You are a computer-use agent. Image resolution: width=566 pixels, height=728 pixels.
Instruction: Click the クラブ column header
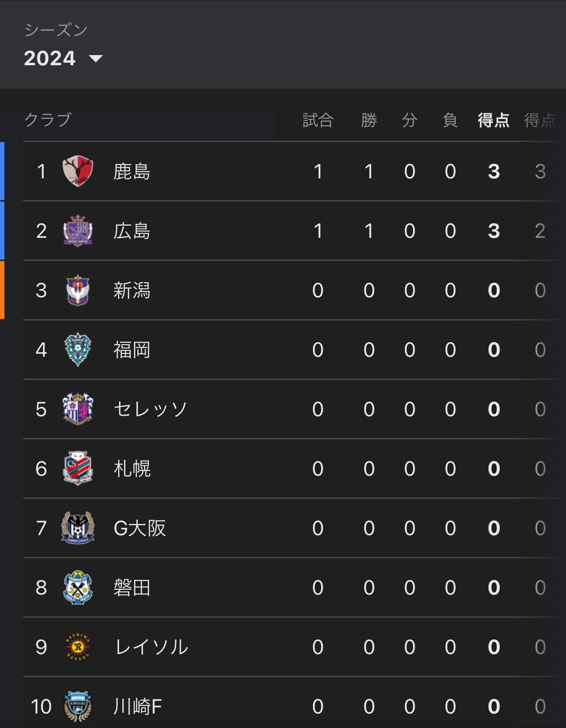tap(48, 119)
